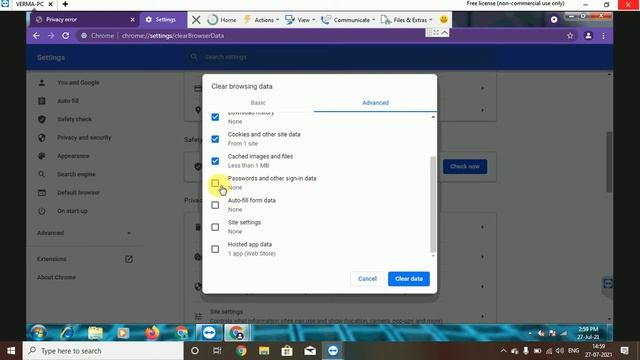The height and width of the screenshot is (360, 640).
Task: Uncheck Cookies and other site data
Action: tap(215, 139)
